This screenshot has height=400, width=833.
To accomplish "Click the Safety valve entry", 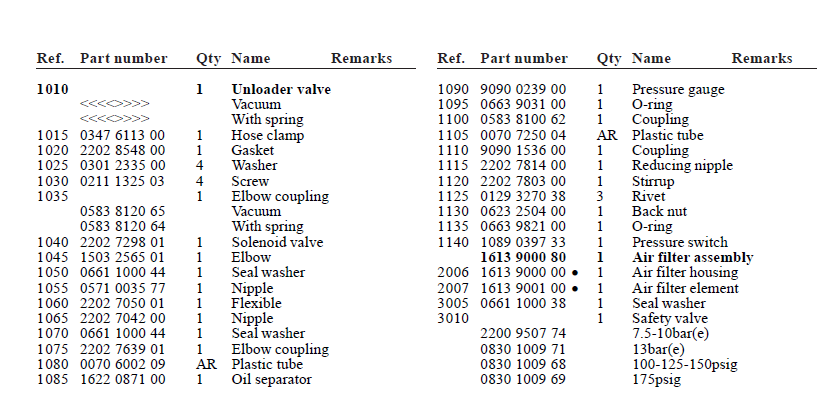I will tap(667, 318).
